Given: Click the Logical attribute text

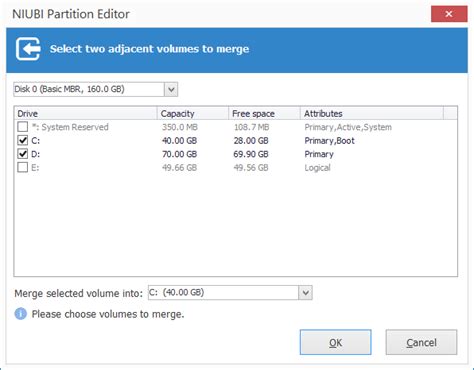Looking at the screenshot, I should [317, 168].
